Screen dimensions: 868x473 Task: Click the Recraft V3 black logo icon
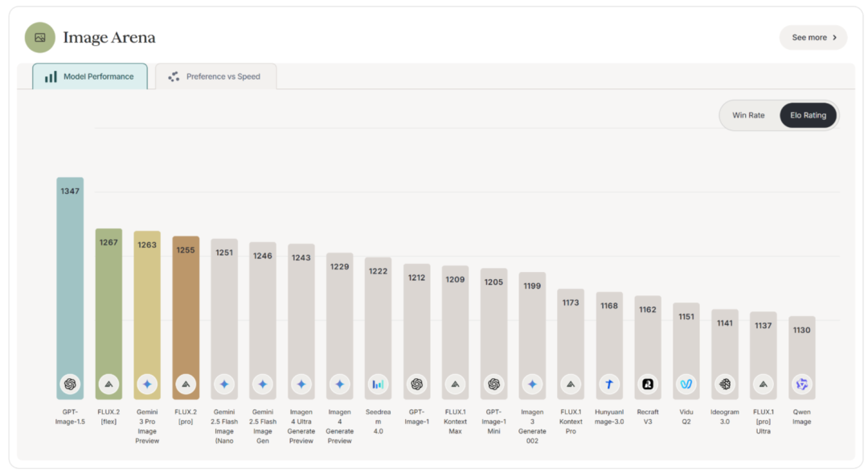click(x=648, y=384)
